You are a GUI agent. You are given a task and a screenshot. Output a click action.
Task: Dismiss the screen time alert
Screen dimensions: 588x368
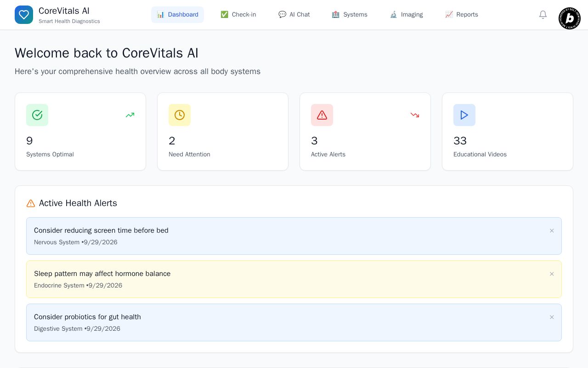coord(552,230)
